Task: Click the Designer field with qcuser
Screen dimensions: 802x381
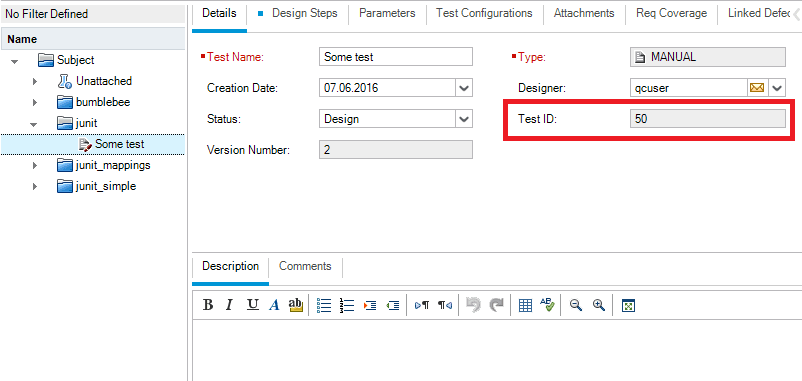Action: [x=689, y=88]
